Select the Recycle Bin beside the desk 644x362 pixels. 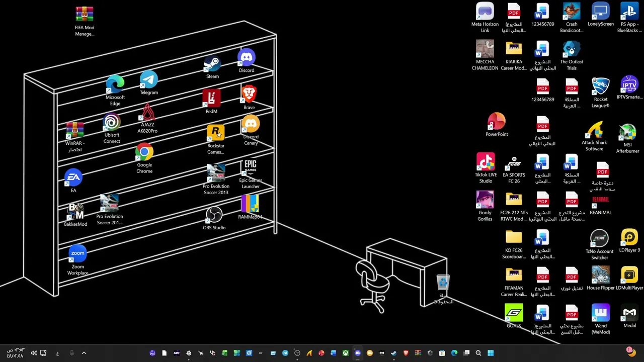tap(443, 290)
